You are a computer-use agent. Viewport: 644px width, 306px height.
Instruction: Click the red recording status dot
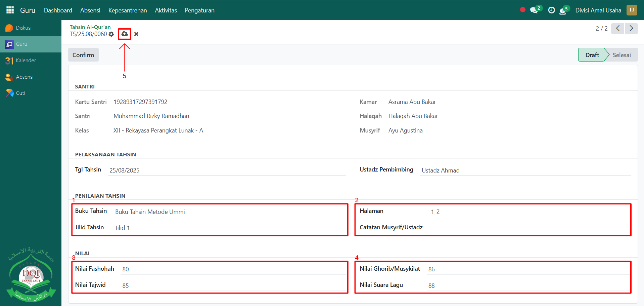pyautogui.click(x=522, y=10)
